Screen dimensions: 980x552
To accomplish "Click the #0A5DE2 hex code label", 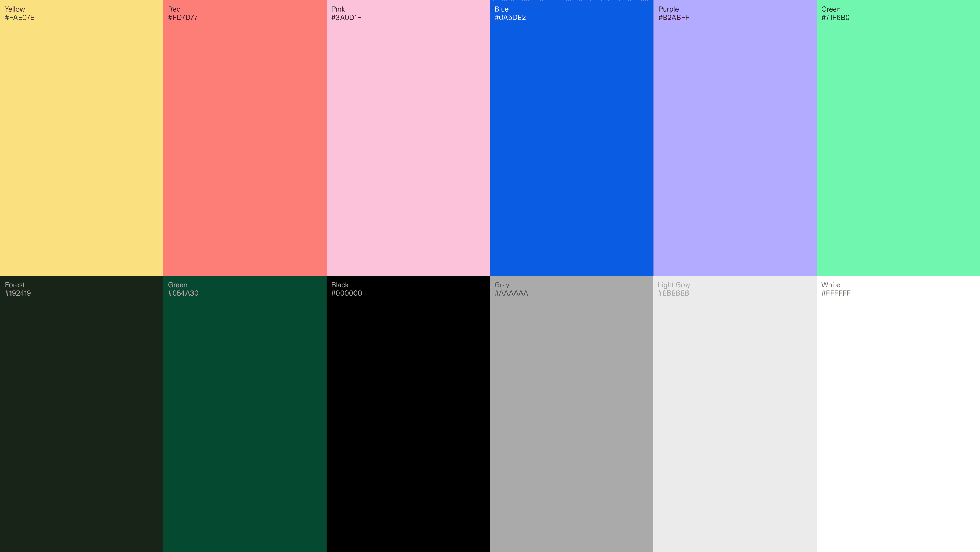I will [510, 18].
